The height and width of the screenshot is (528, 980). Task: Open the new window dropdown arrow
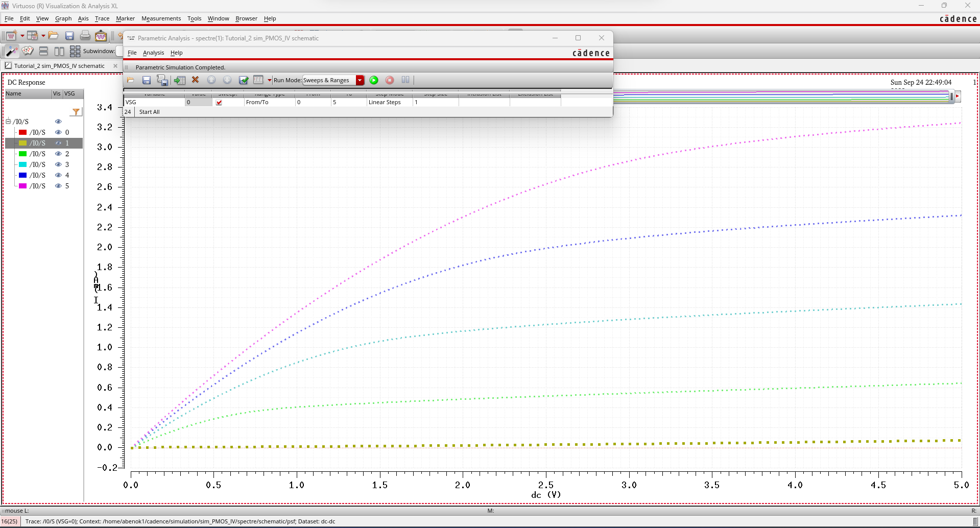[x=22, y=36]
